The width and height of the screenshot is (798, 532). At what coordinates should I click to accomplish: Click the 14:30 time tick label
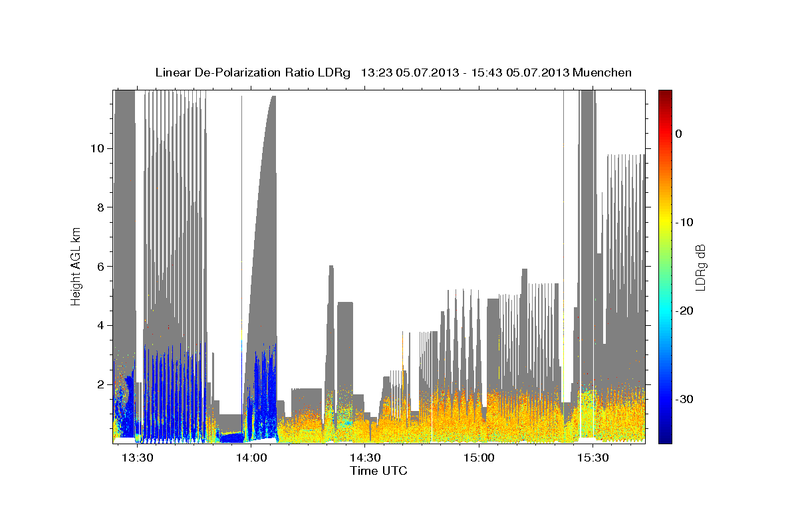[x=365, y=458]
